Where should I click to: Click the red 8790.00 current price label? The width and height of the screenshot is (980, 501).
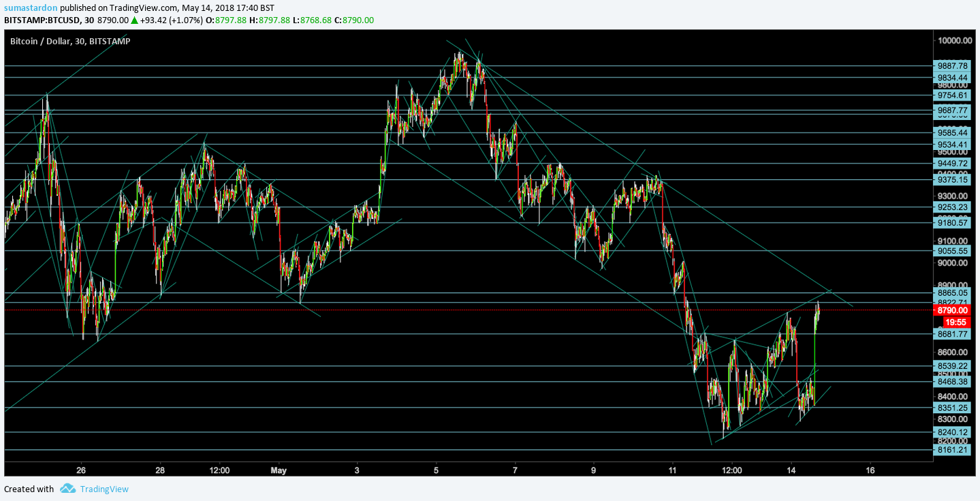click(952, 310)
